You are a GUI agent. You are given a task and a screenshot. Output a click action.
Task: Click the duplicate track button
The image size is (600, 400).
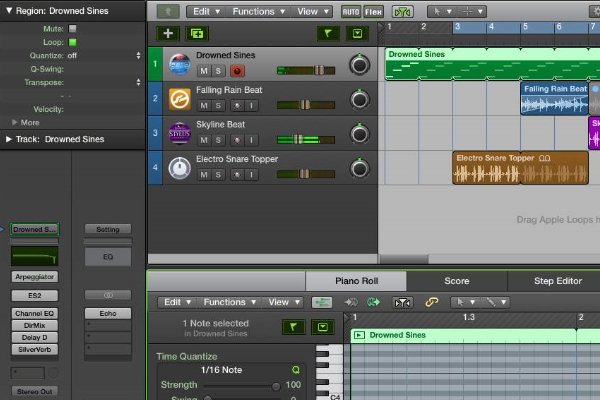click(x=195, y=34)
